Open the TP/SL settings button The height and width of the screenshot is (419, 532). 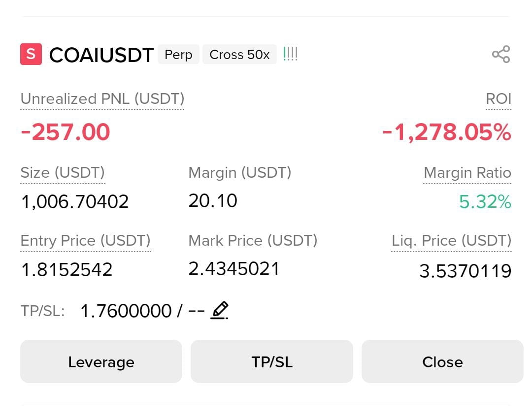pos(272,361)
